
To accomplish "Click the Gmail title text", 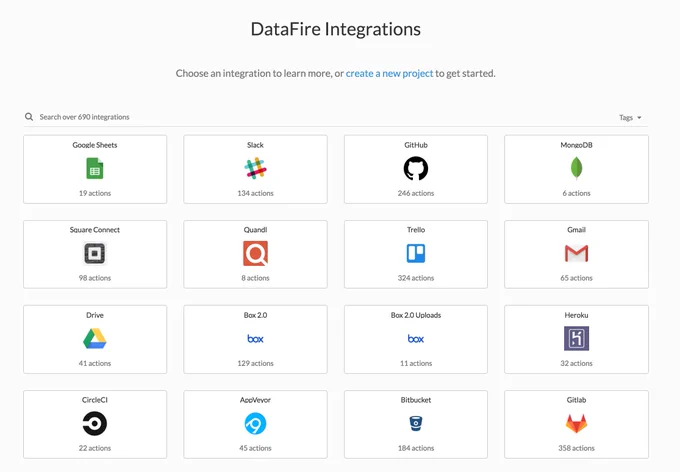I will pyautogui.click(x=576, y=230).
